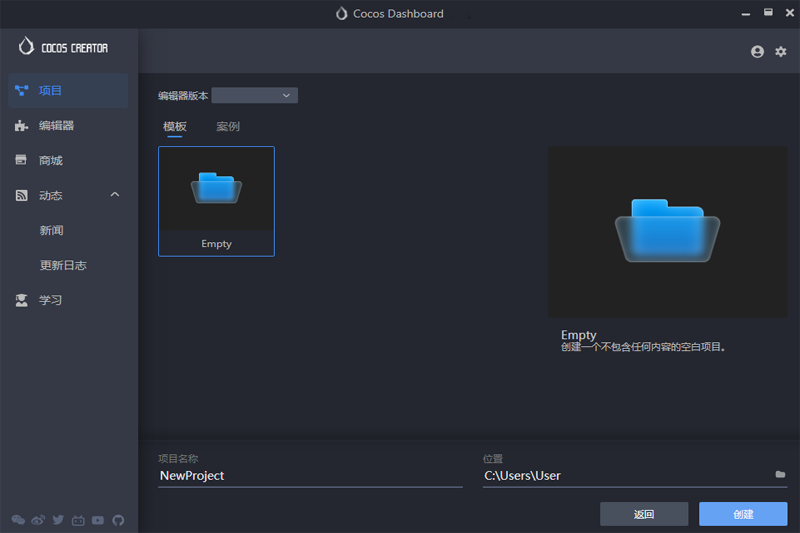Click the Bilibili icon in sidebar footer
Image resolution: width=800 pixels, height=533 pixels.
click(78, 520)
